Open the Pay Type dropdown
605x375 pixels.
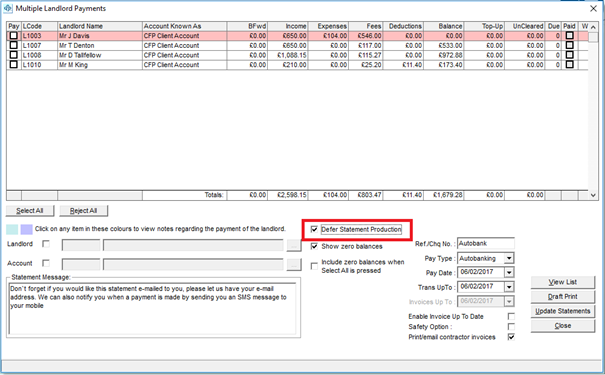point(509,258)
